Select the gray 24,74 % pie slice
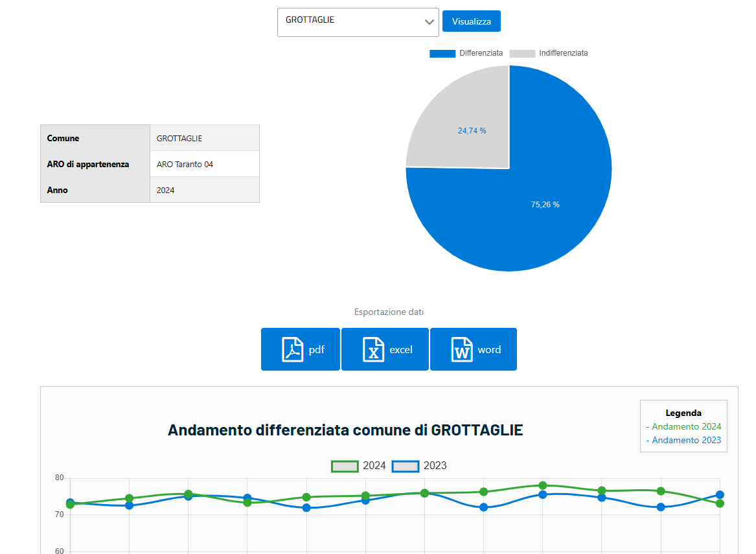756x554 pixels. point(472,131)
